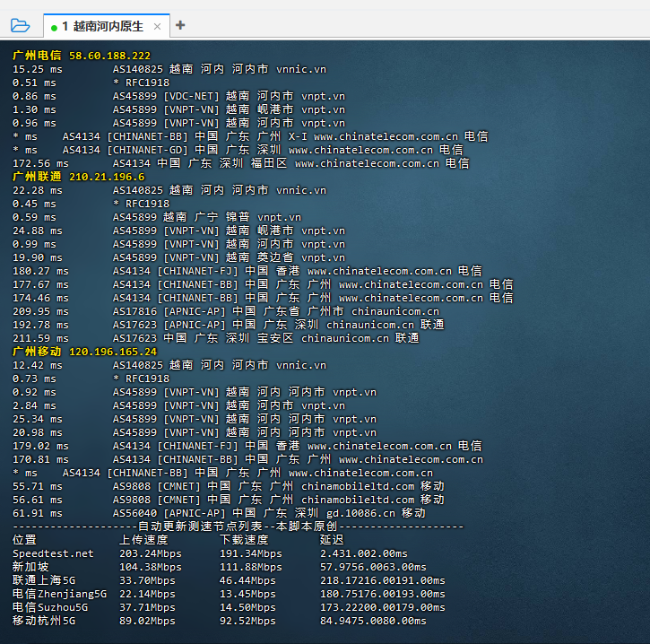Click the 0.51 ms RFC1918 row
The width and height of the screenshot is (650, 644).
[x=91, y=83]
